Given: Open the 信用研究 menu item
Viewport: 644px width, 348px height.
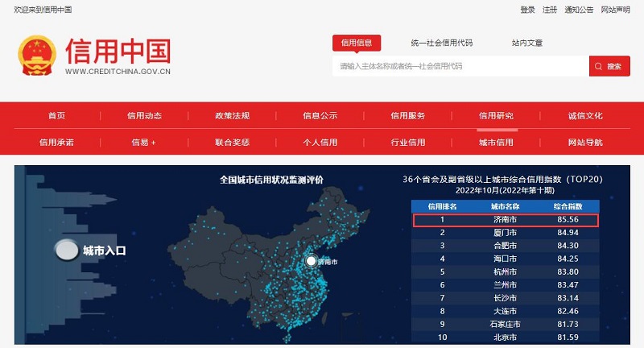Looking at the screenshot, I should (x=496, y=115).
